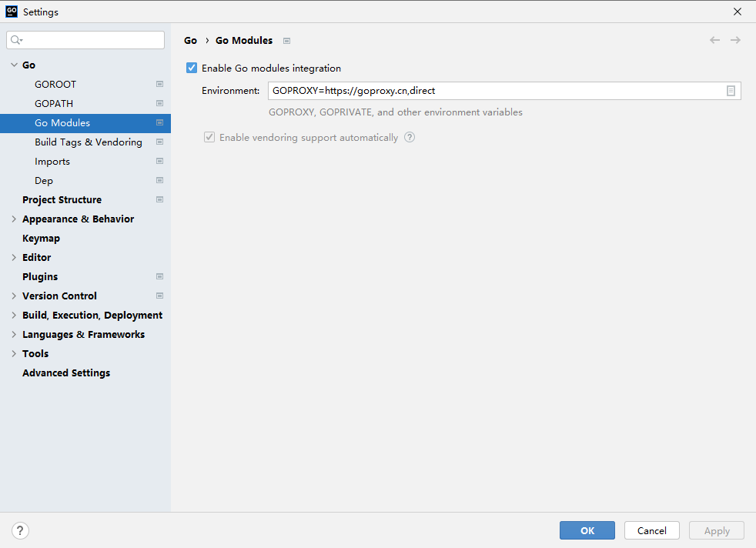This screenshot has width=756, height=548.
Task: Navigate forward with the right arrow
Action: (x=735, y=40)
